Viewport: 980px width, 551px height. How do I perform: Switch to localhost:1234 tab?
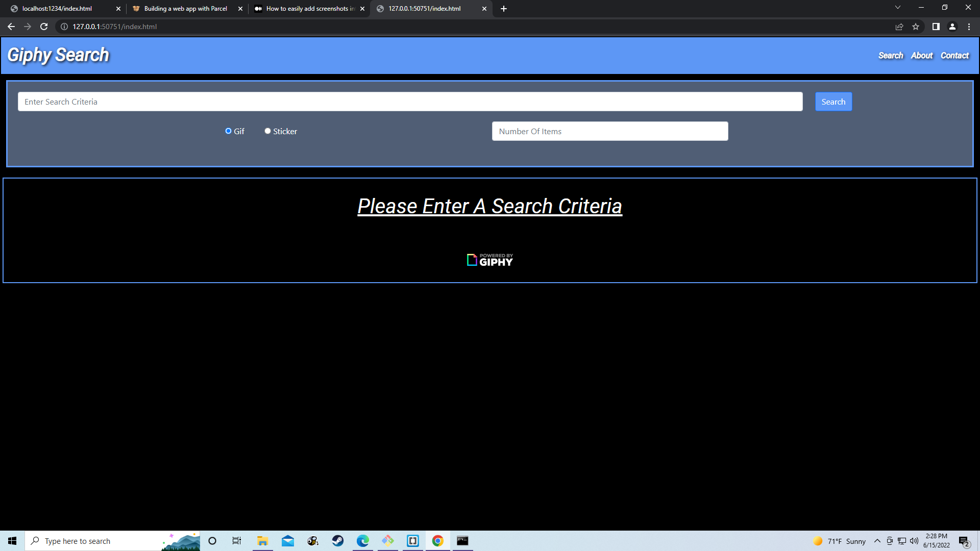[x=57, y=9]
